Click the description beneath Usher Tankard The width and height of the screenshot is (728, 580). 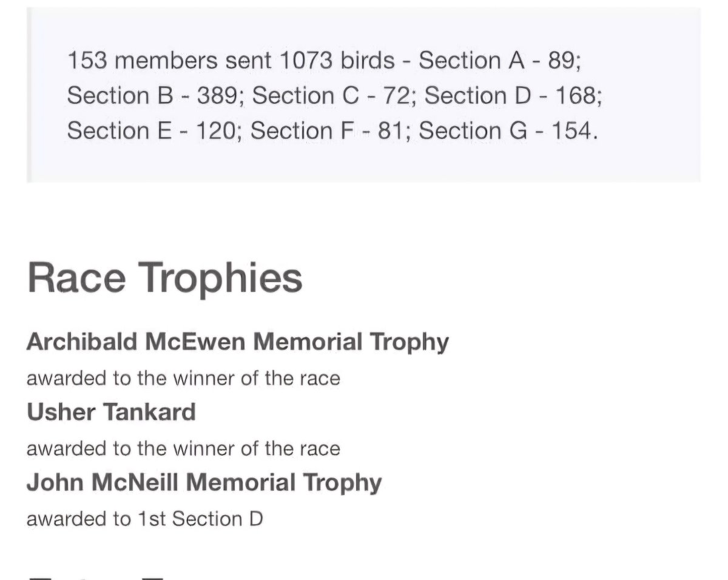183,449
